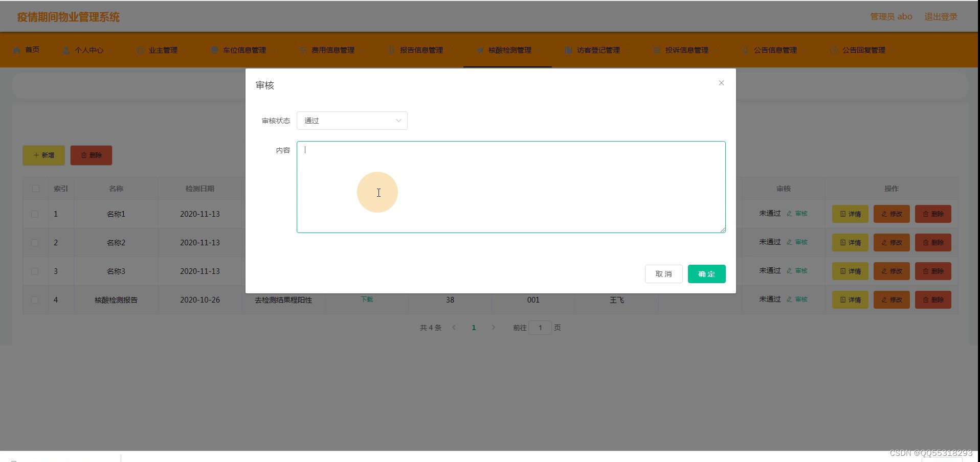Go to next page arrow
980x462 pixels.
[493, 328]
